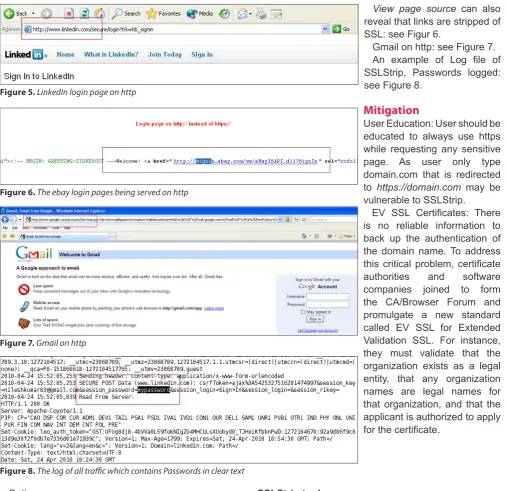Click the Gmail Sign in button

[x=315, y=319]
